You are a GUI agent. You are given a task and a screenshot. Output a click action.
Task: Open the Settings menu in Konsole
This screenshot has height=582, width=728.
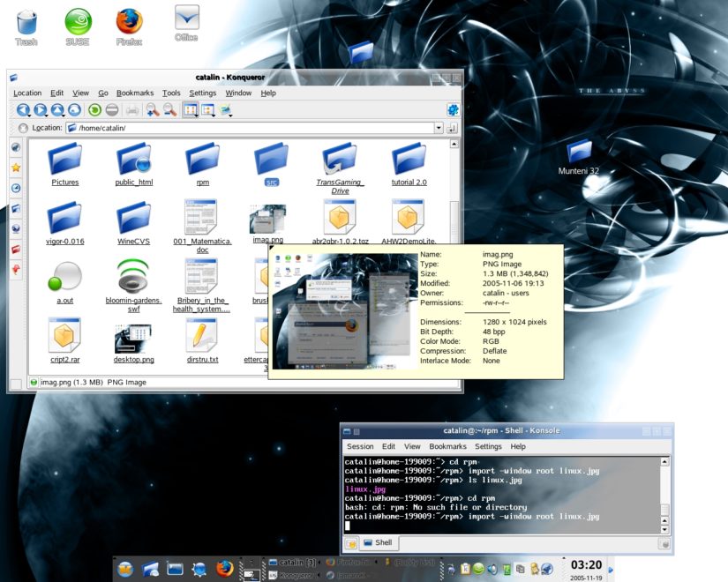(x=488, y=446)
